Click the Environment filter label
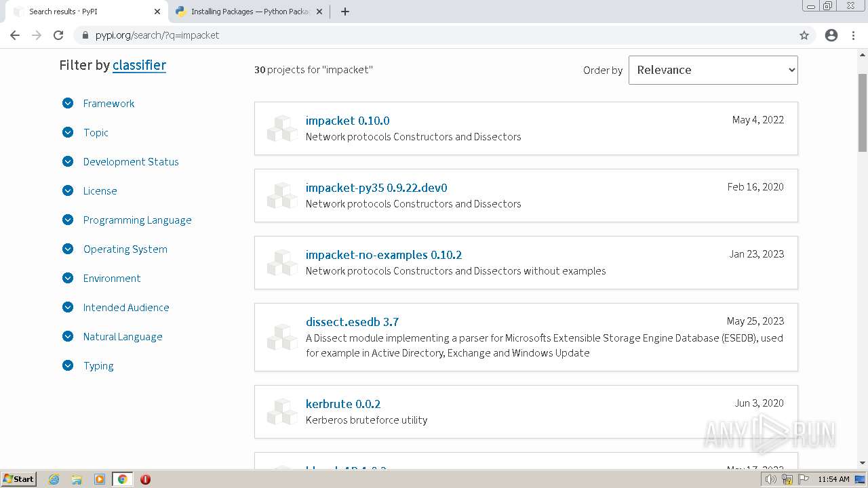This screenshot has height=488, width=868. [112, 279]
